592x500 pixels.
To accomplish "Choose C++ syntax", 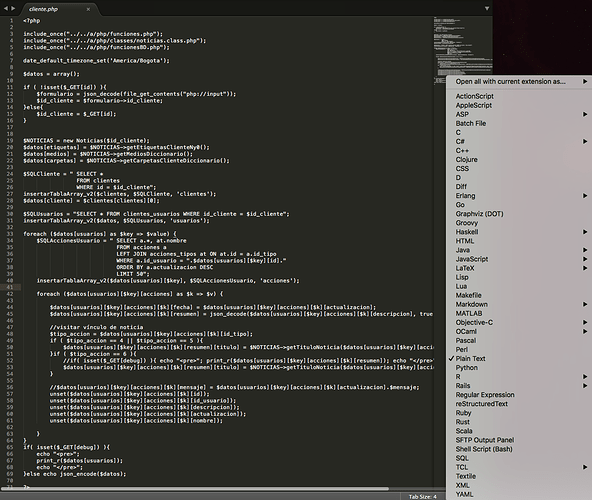I will tap(519, 151).
